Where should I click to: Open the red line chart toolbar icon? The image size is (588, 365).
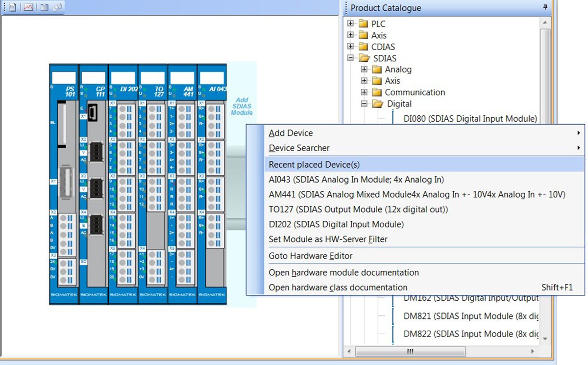(x=28, y=7)
